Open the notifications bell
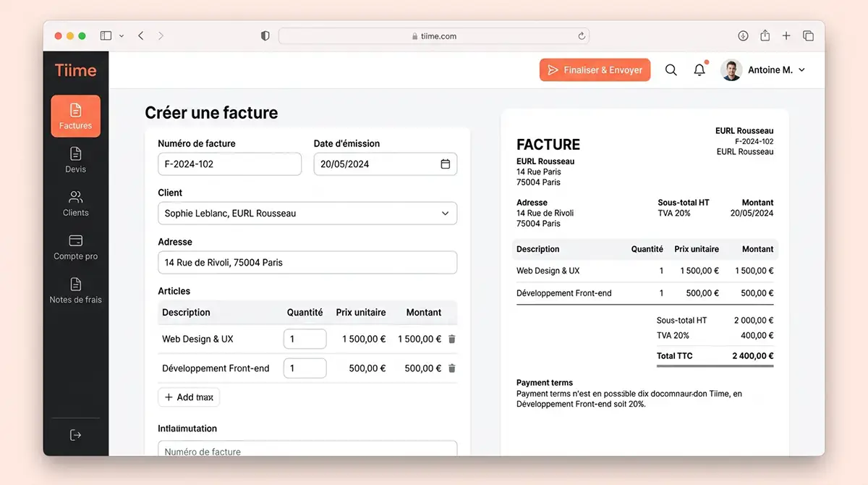868x485 pixels. (699, 70)
